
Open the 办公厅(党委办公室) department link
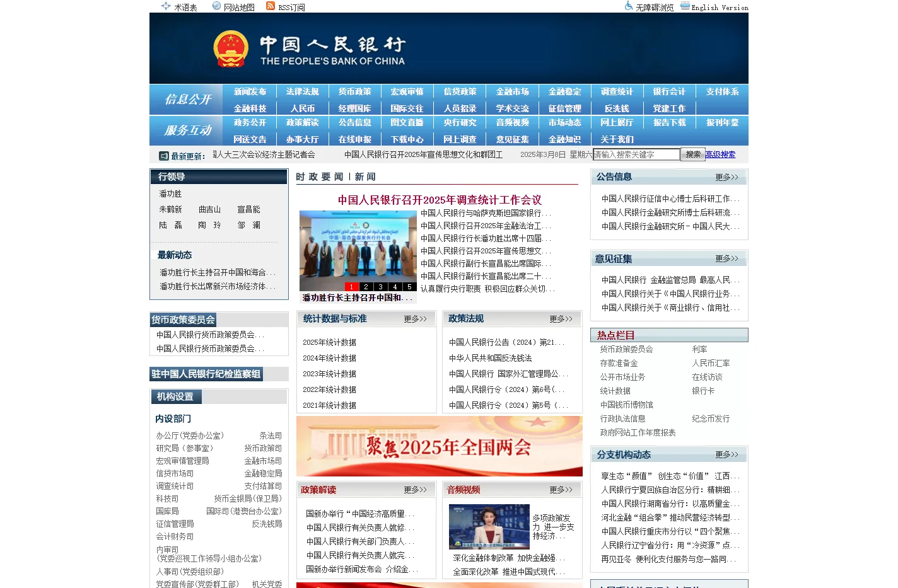coord(190,435)
